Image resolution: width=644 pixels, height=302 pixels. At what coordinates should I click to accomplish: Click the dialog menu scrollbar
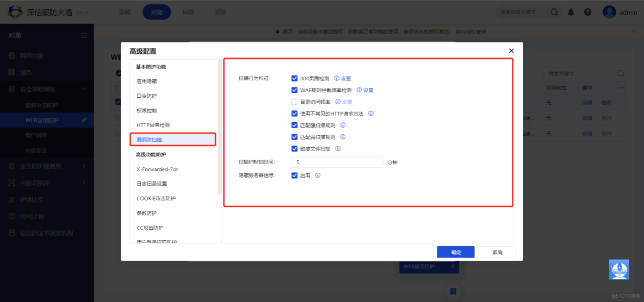(x=220, y=127)
